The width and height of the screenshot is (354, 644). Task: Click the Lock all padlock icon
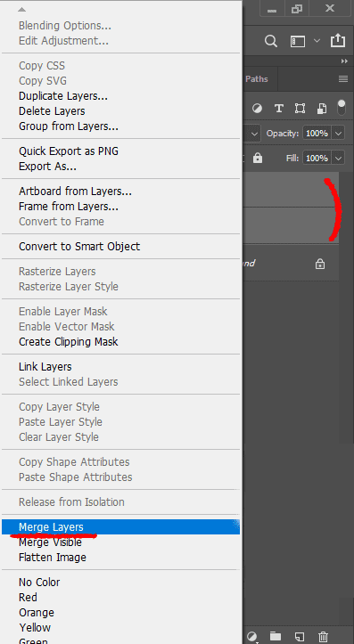[258, 159]
